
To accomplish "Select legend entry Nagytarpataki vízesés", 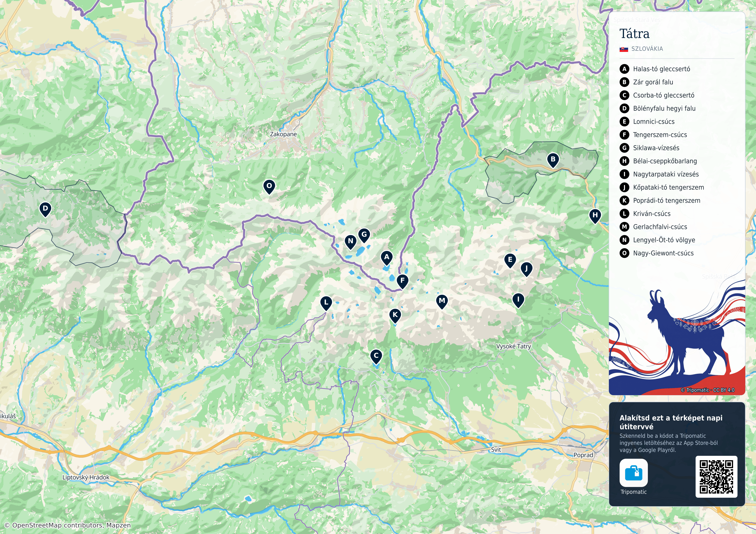I will pyautogui.click(x=659, y=174).
